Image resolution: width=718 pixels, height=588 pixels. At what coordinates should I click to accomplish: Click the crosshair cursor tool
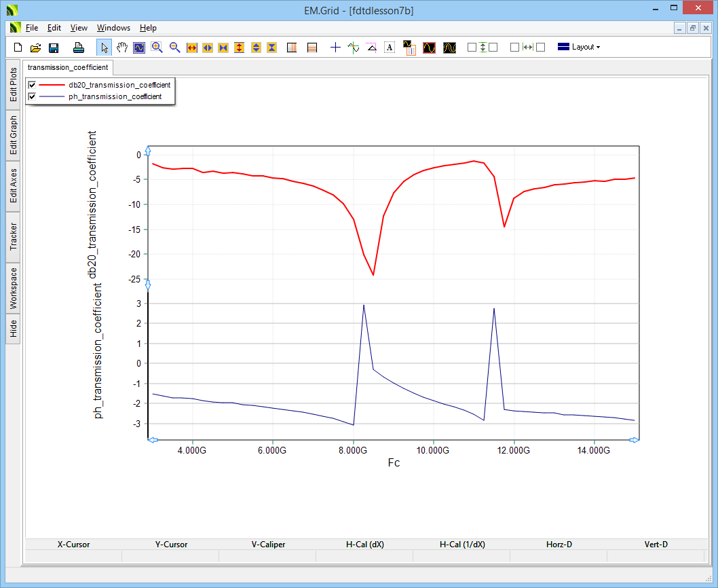335,48
